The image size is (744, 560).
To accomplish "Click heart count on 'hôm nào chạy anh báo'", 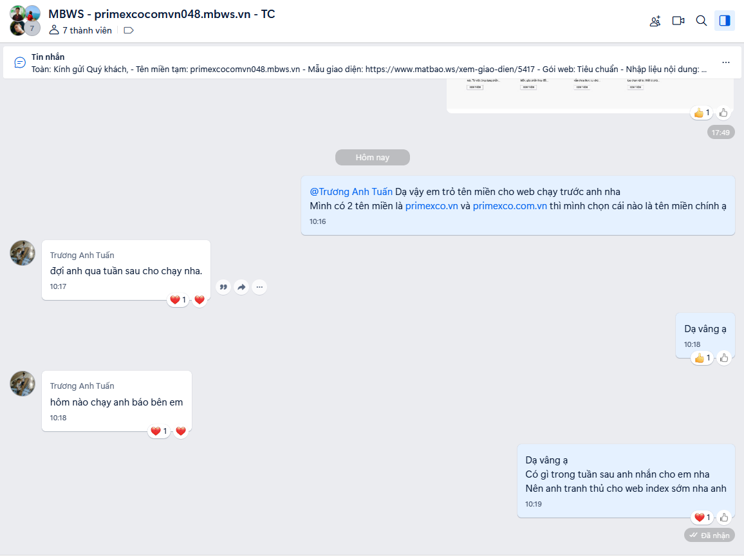I will pos(159,431).
